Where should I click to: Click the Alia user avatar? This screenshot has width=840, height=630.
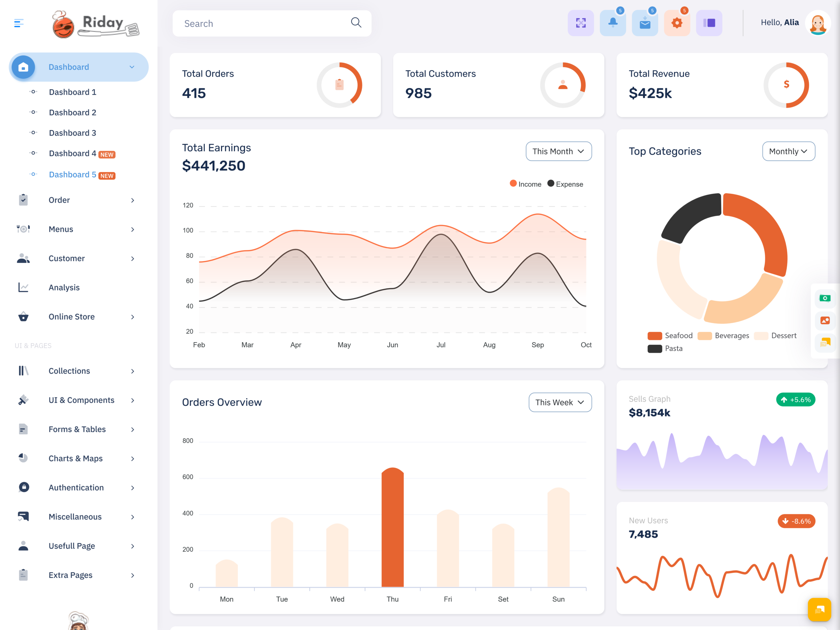[x=818, y=23]
